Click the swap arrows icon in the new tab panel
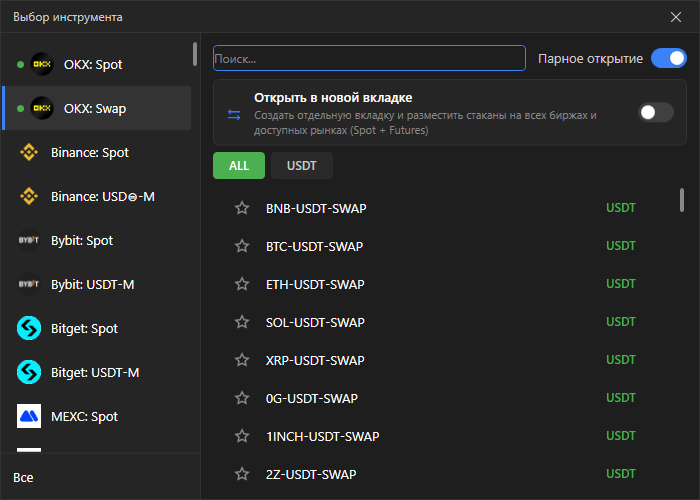700x500 pixels. [x=234, y=115]
